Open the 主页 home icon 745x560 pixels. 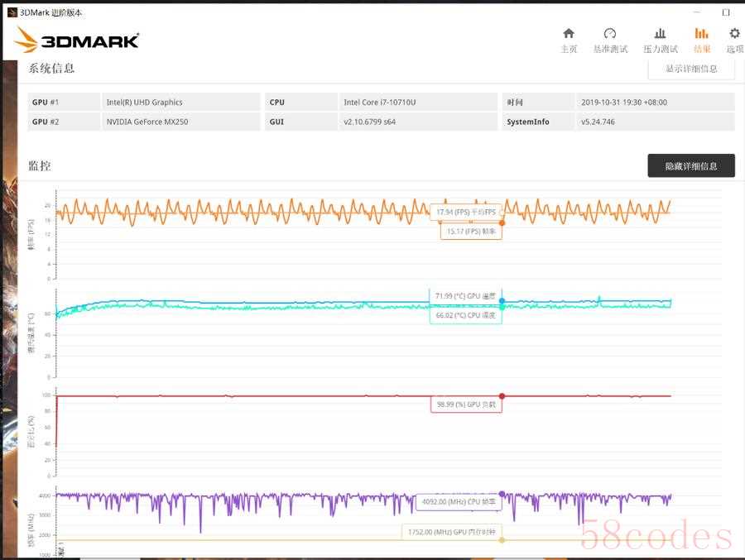[569, 35]
